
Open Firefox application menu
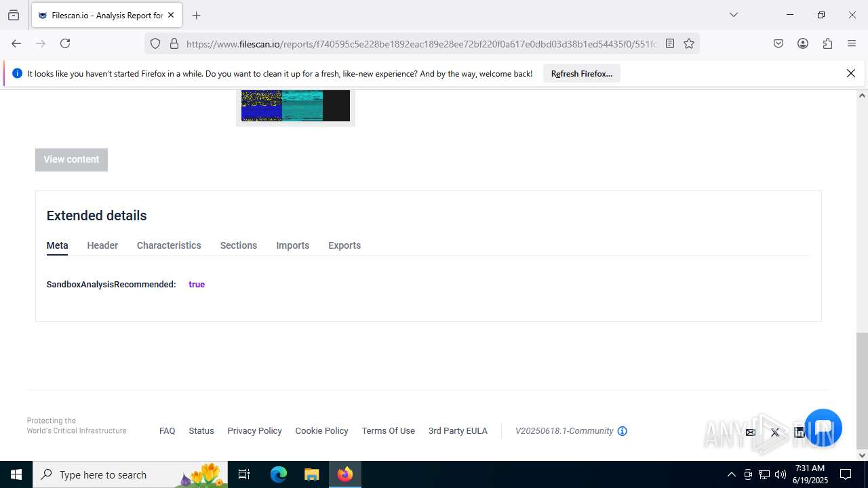coord(852,43)
